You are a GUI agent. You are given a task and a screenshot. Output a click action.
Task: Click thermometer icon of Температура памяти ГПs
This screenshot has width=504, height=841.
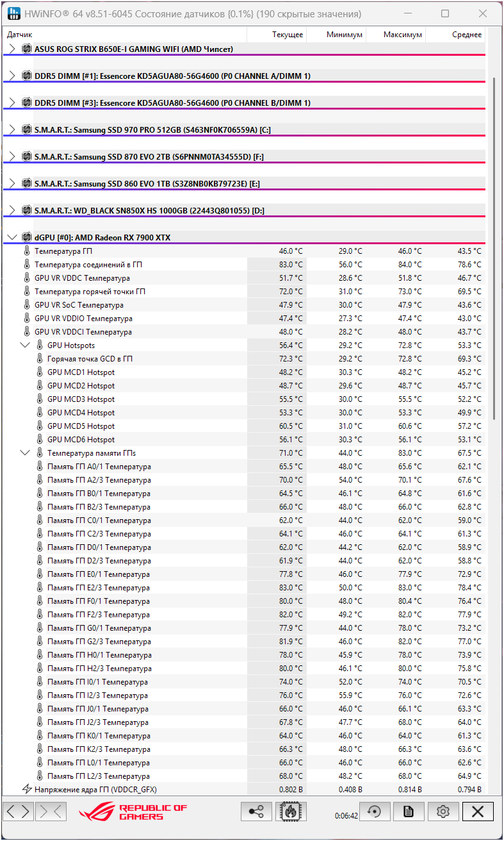(x=40, y=453)
